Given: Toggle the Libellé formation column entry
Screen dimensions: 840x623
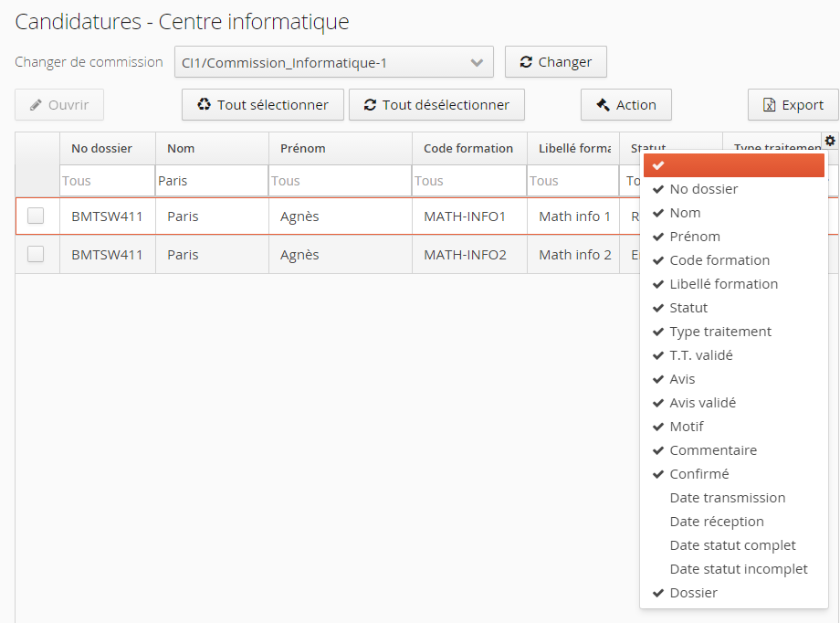Looking at the screenshot, I should tap(723, 284).
